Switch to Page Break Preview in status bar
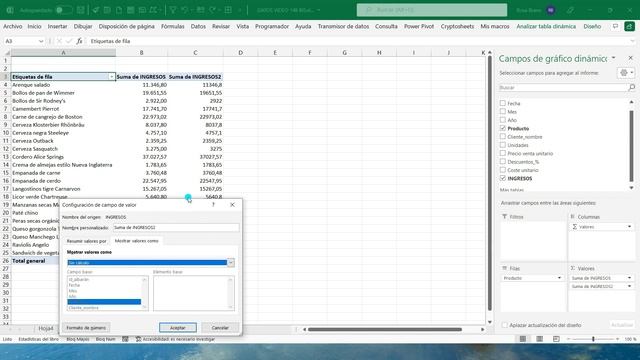The width and height of the screenshot is (640, 360). (x=556, y=339)
